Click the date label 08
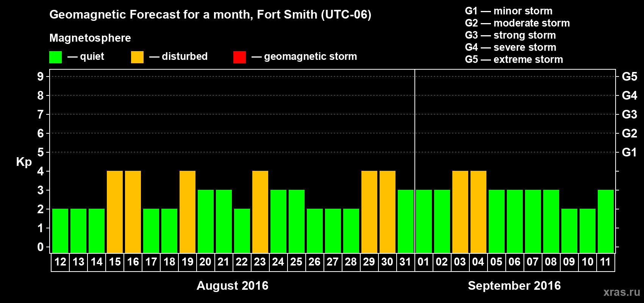644x303 pixels. pyautogui.click(x=551, y=262)
